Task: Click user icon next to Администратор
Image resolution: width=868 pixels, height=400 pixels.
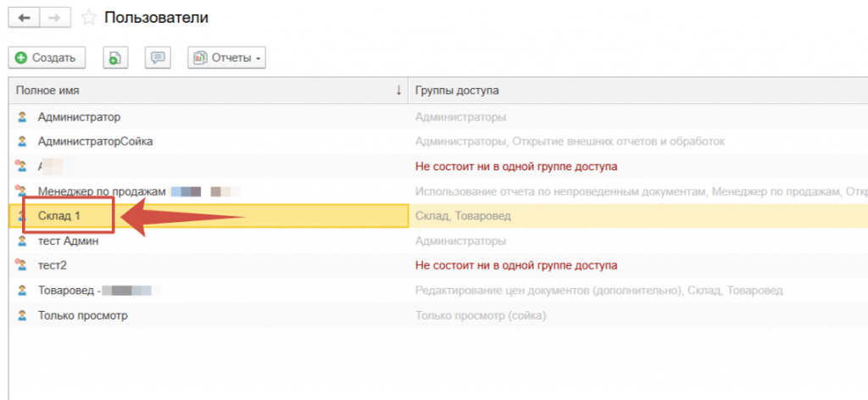Action: click(22, 117)
